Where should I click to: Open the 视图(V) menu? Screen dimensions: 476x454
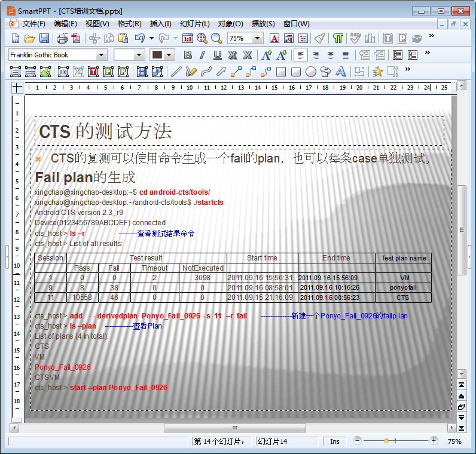pos(97,24)
